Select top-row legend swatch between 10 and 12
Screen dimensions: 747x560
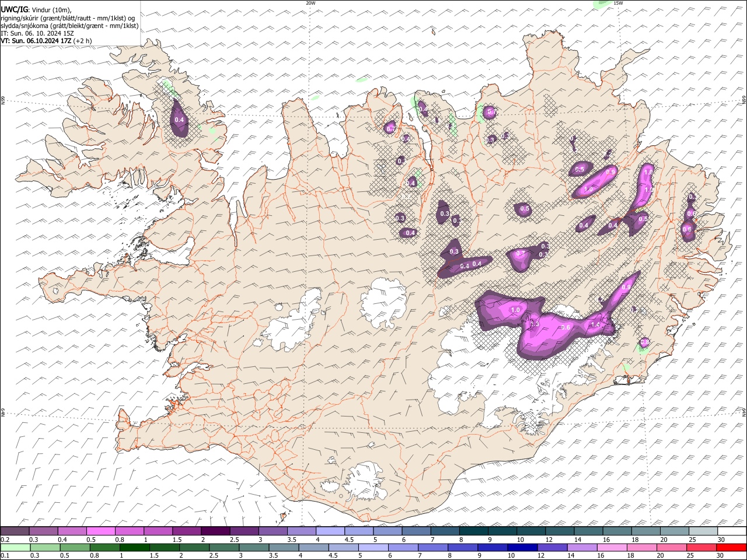tap(531, 531)
